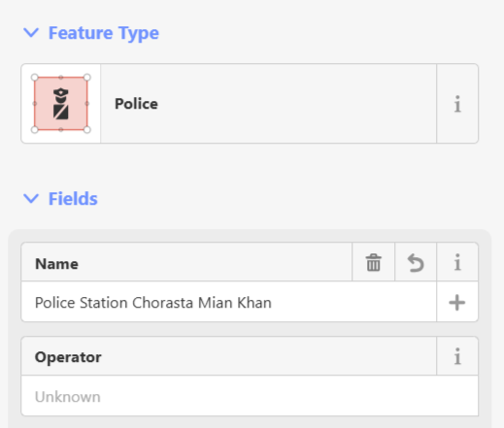Change the Police feature type preset
This screenshot has width=504, height=428.
(x=268, y=104)
